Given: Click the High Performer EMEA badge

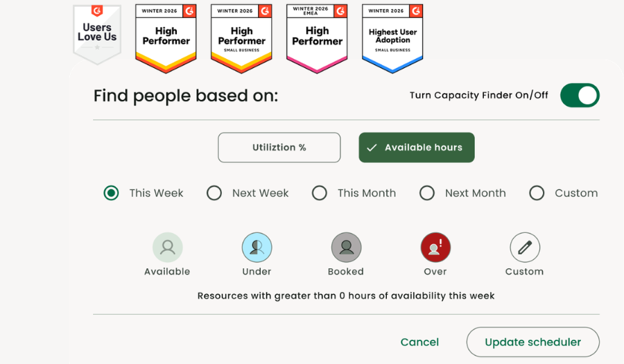Looking at the screenshot, I should click(317, 37).
